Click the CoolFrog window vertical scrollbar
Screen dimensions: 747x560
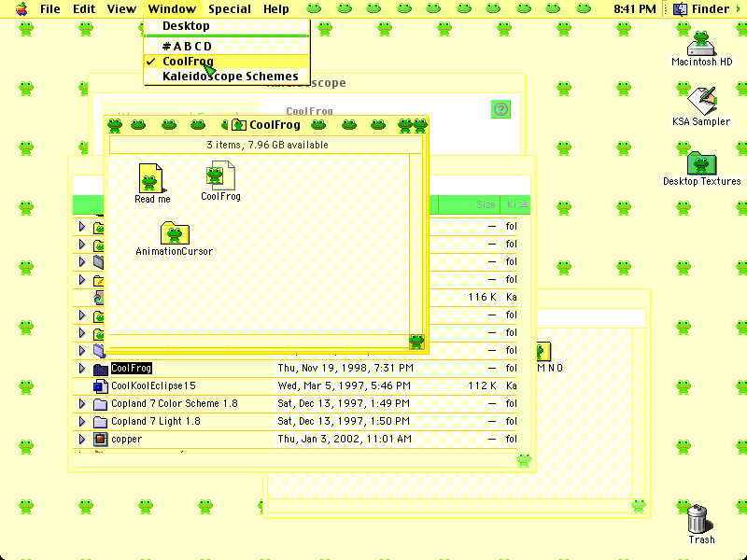(416, 244)
